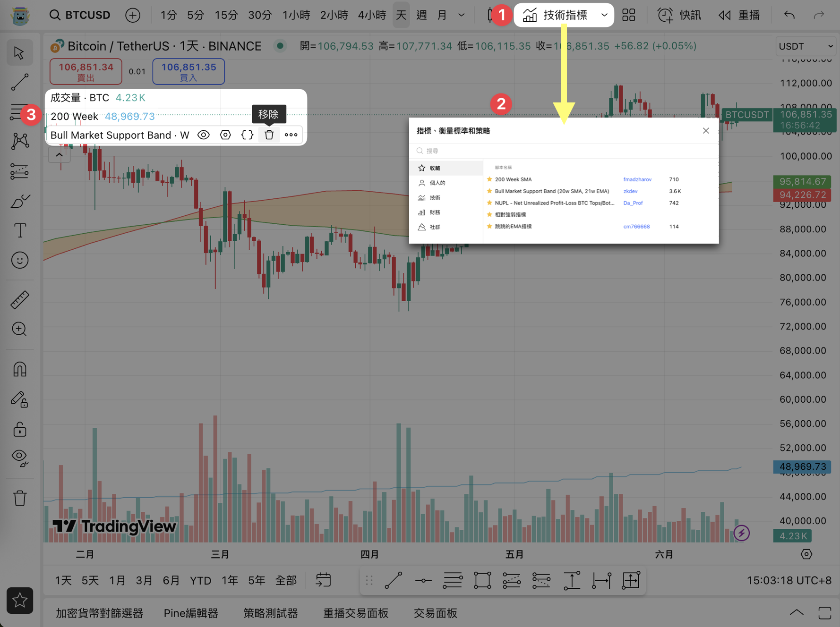Select the 技術 category in indicators dialog

(x=446, y=198)
